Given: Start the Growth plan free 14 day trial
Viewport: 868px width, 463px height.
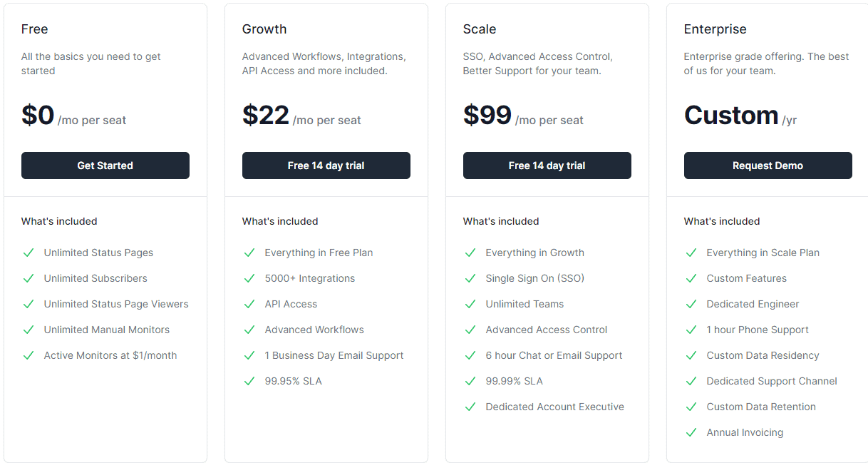Looking at the screenshot, I should point(326,165).
